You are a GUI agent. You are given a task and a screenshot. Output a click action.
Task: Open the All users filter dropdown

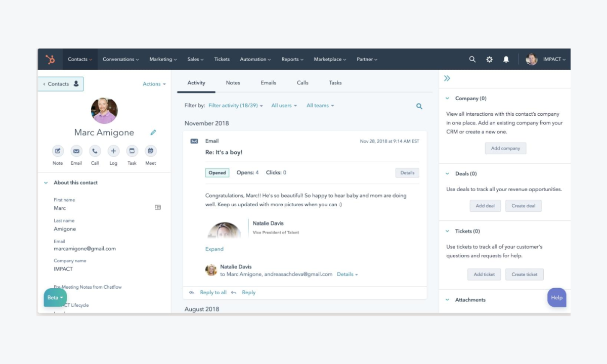click(284, 106)
